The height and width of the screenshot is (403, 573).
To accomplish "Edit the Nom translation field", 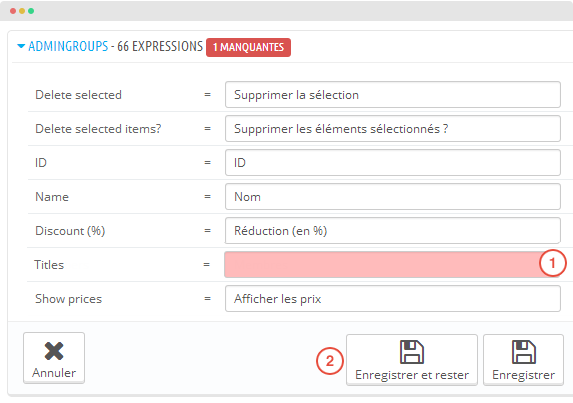I will pyautogui.click(x=393, y=197).
